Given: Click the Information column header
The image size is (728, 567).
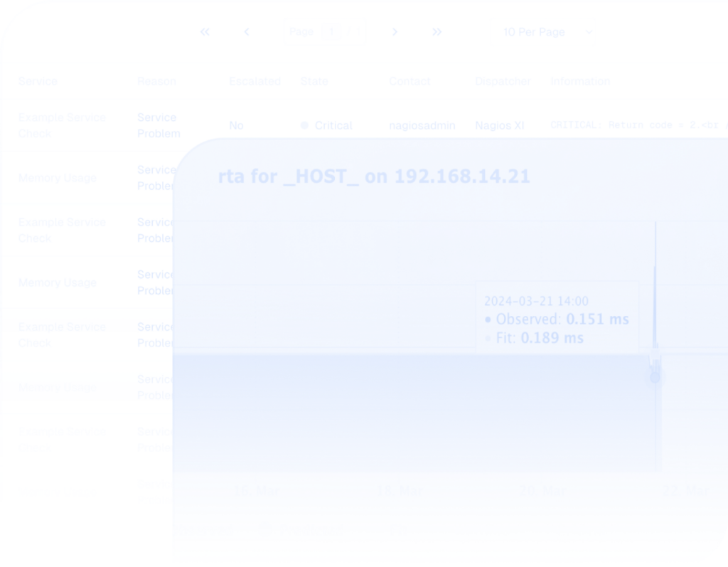Looking at the screenshot, I should [580, 81].
